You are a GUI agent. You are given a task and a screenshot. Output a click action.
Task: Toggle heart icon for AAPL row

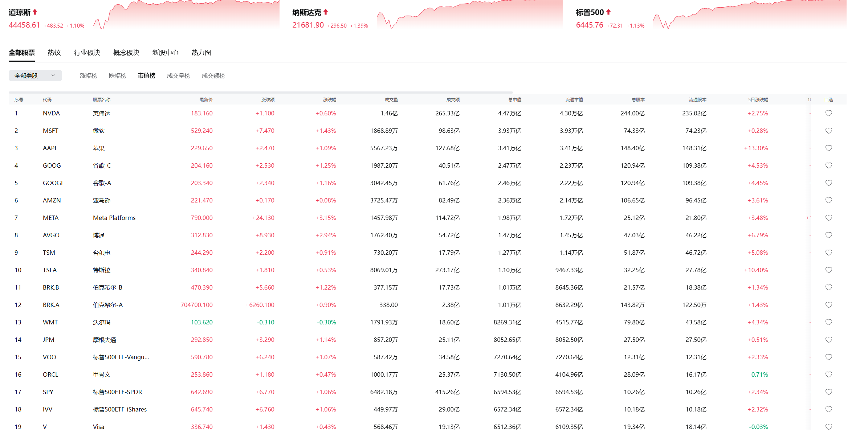point(828,148)
